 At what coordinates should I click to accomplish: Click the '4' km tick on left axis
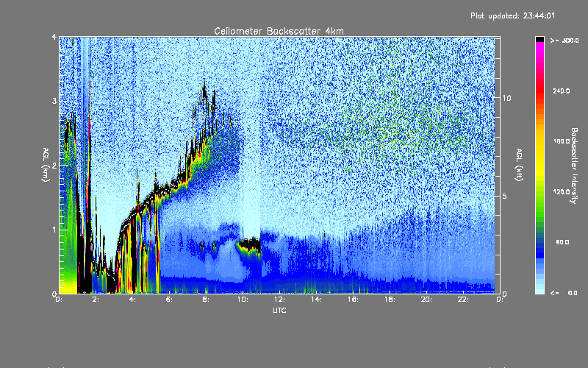click(x=54, y=37)
